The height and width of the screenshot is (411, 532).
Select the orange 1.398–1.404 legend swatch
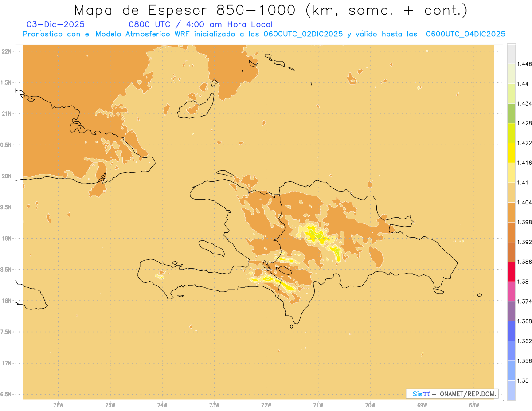point(511,212)
